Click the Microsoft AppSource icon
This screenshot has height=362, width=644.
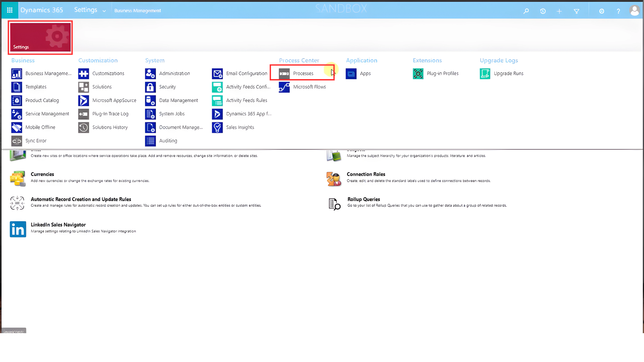click(x=84, y=100)
